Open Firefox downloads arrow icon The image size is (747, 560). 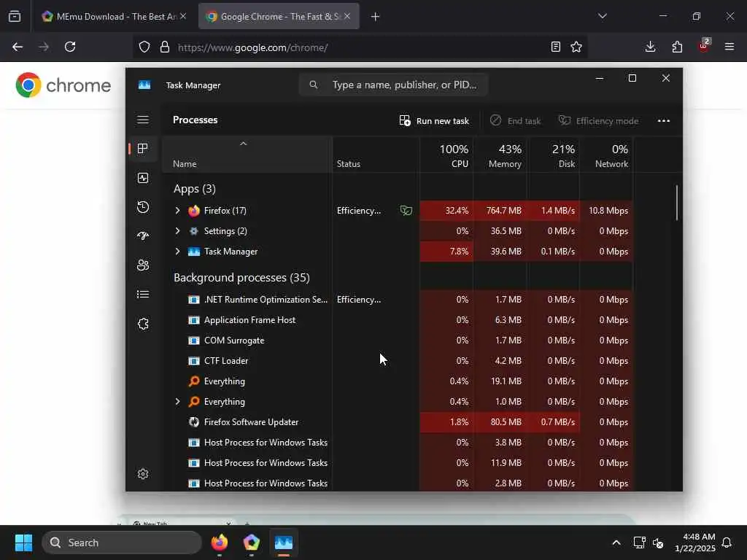(650, 47)
